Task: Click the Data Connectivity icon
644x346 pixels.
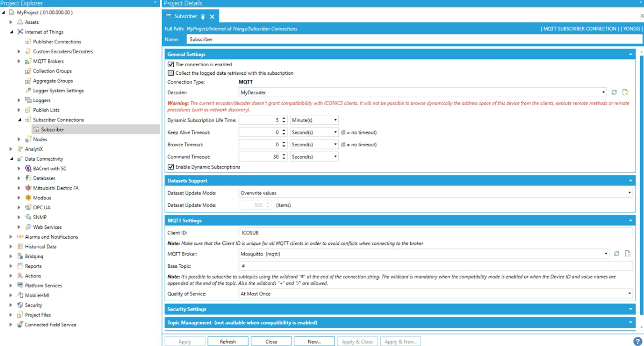Action: click(x=20, y=159)
